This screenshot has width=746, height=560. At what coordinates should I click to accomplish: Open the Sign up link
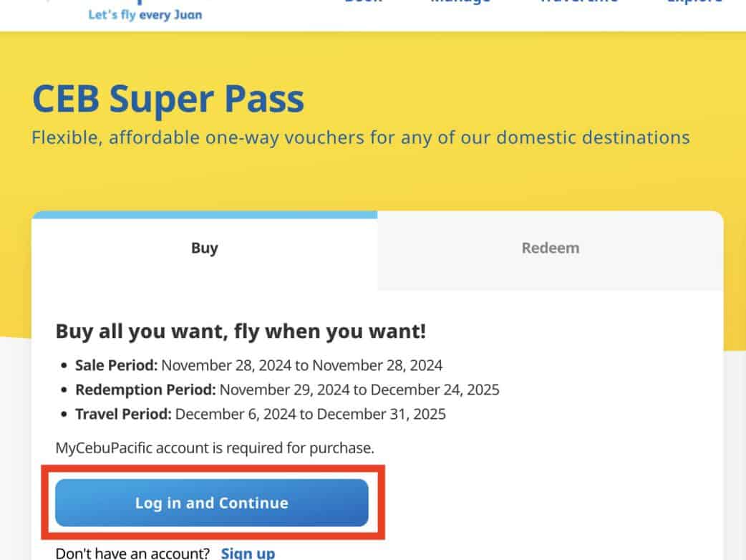click(x=248, y=553)
